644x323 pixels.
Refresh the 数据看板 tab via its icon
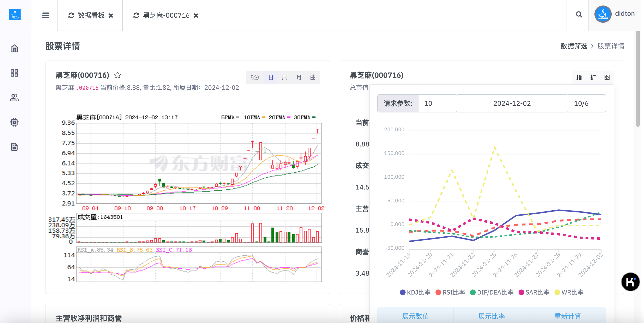click(x=71, y=16)
